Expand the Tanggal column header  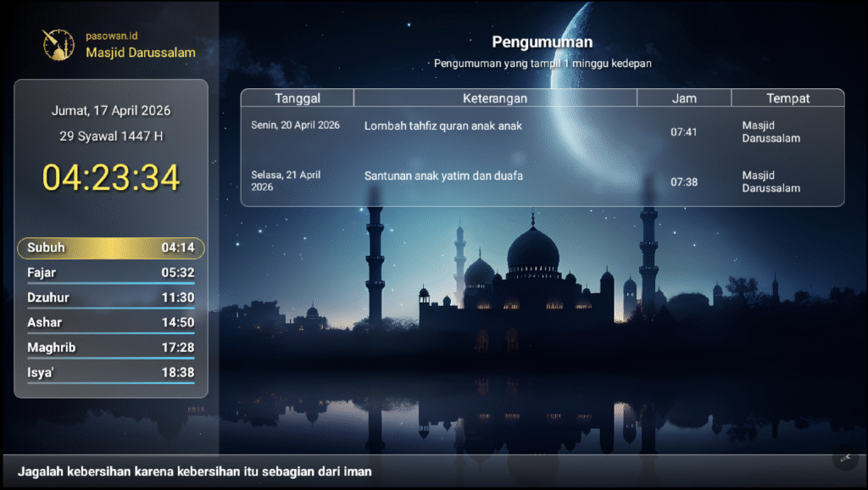tap(297, 97)
